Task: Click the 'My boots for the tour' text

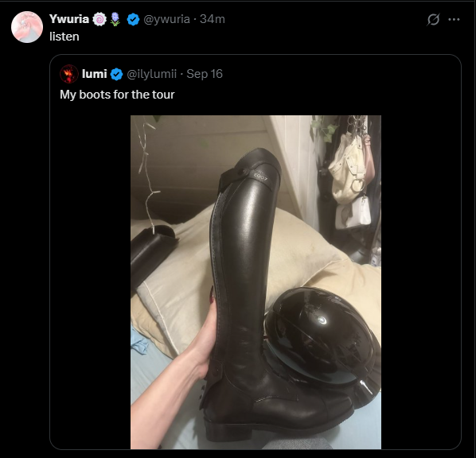Action: 117,95
